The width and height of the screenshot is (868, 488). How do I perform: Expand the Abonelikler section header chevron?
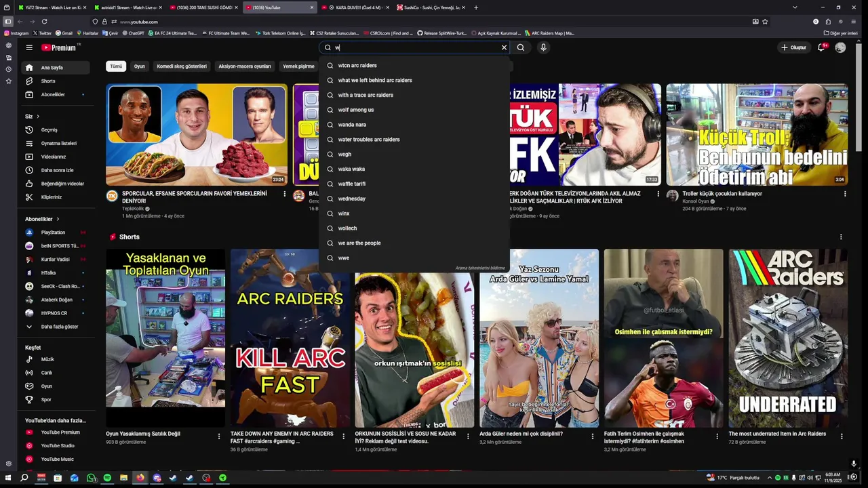[58, 220]
